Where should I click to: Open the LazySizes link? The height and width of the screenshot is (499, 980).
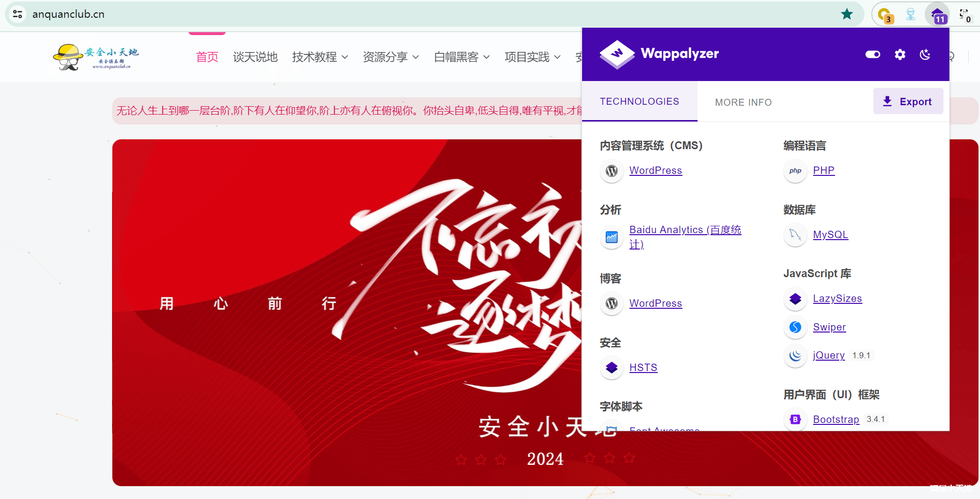click(x=837, y=298)
